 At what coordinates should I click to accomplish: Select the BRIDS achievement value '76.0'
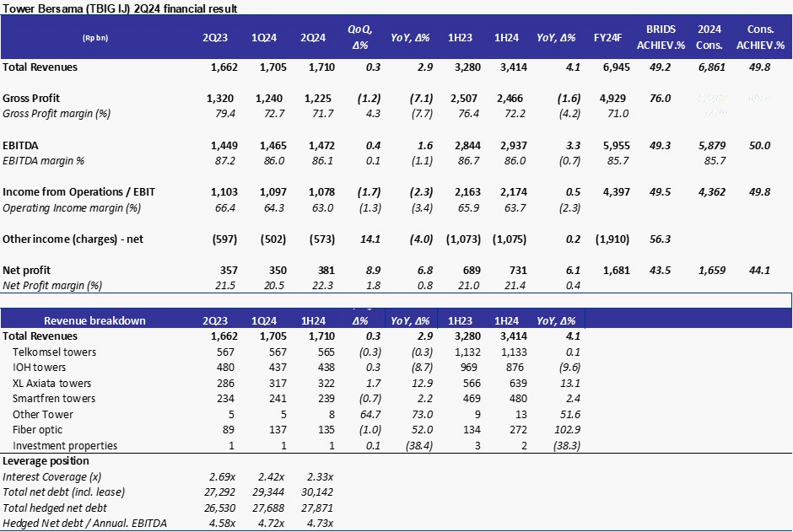point(661,99)
